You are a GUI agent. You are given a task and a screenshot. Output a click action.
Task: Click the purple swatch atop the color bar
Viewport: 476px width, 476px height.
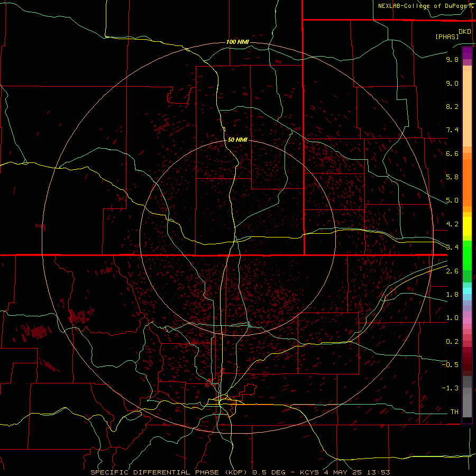tap(467, 53)
